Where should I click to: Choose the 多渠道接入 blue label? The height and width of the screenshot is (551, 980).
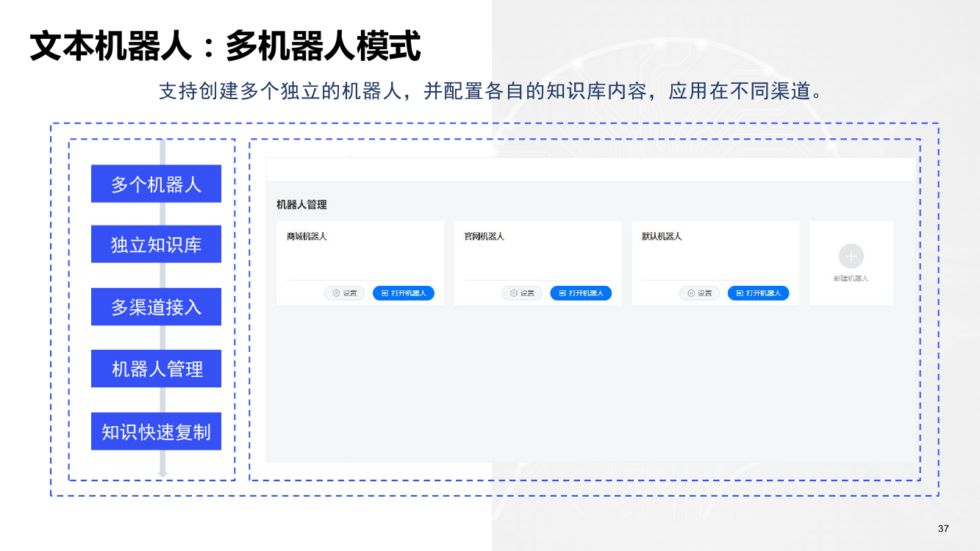point(156,306)
